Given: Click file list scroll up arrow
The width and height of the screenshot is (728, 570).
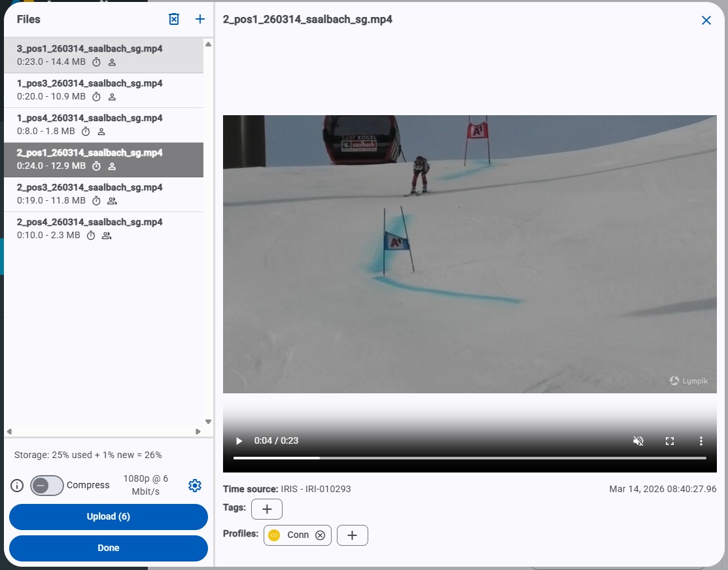Looking at the screenshot, I should (x=208, y=44).
